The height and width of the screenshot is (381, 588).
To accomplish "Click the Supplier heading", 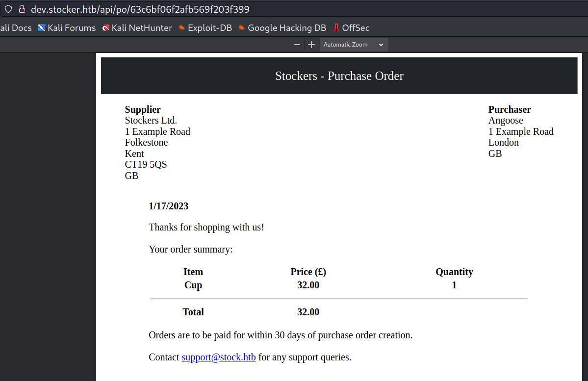I will point(143,109).
